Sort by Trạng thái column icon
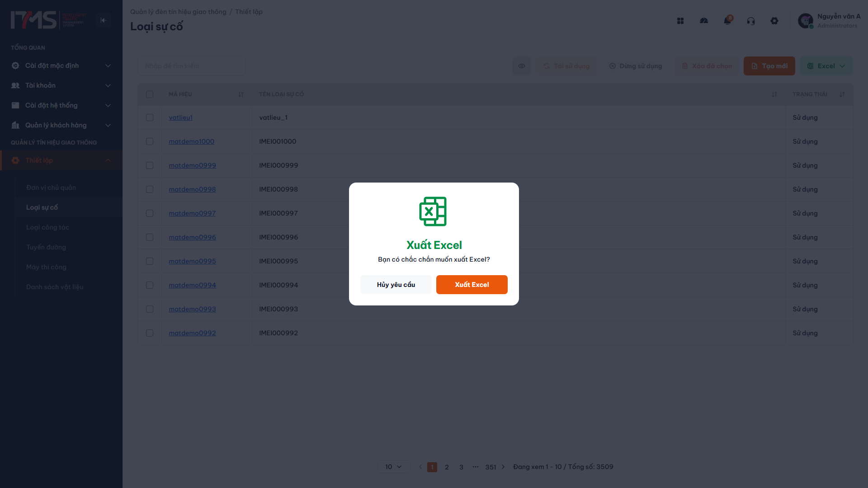 tap(842, 94)
